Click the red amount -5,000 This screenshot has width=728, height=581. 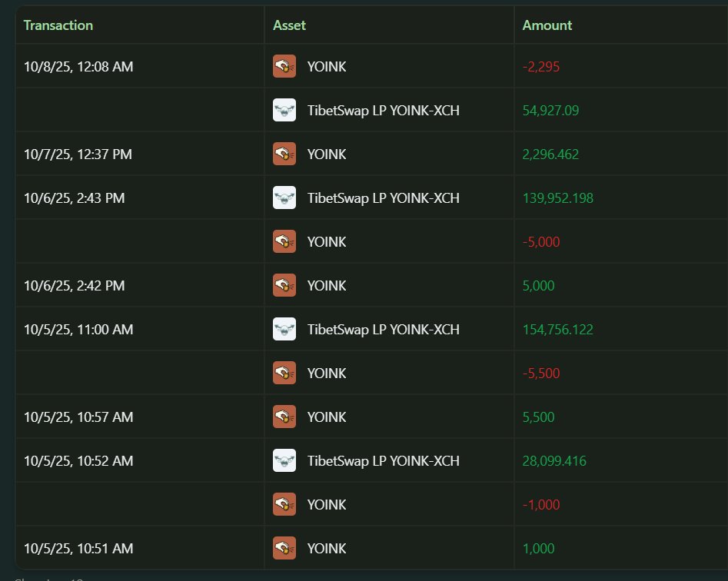[541, 242]
